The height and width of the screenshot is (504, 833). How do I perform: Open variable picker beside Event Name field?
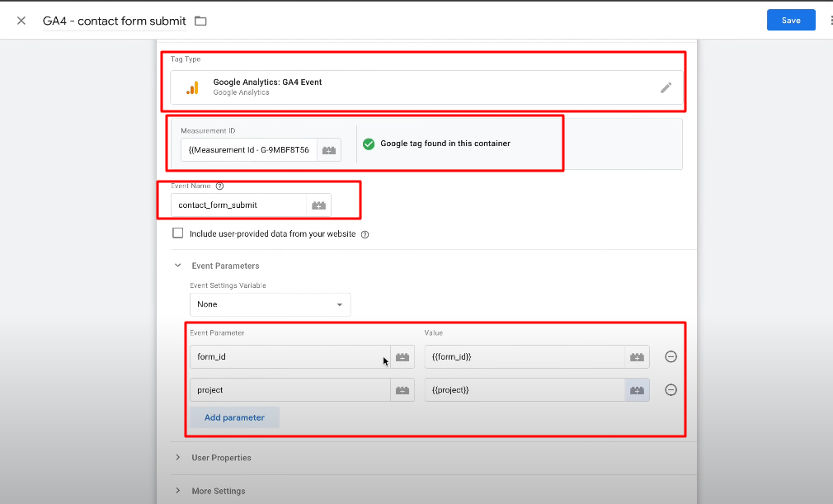(318, 205)
